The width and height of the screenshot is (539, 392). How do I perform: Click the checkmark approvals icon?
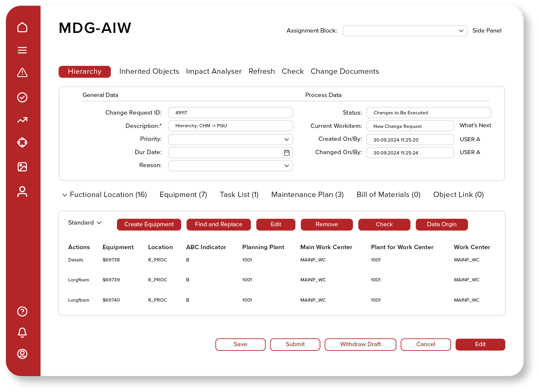22,97
